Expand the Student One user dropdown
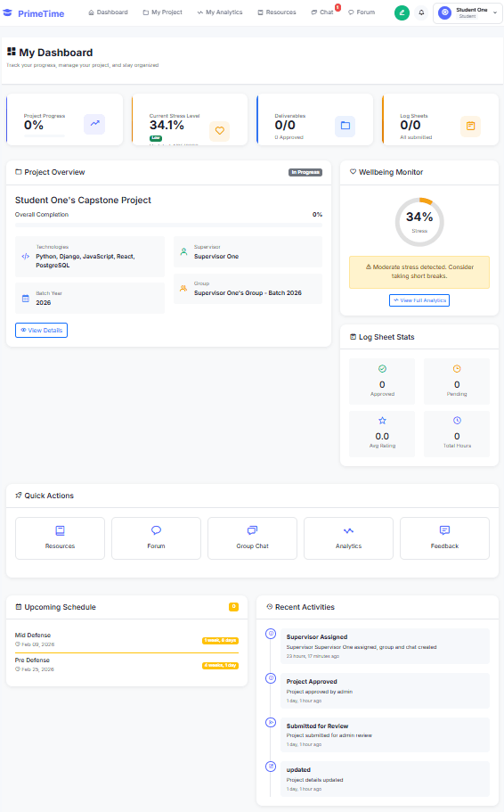504x812 pixels. pos(467,12)
